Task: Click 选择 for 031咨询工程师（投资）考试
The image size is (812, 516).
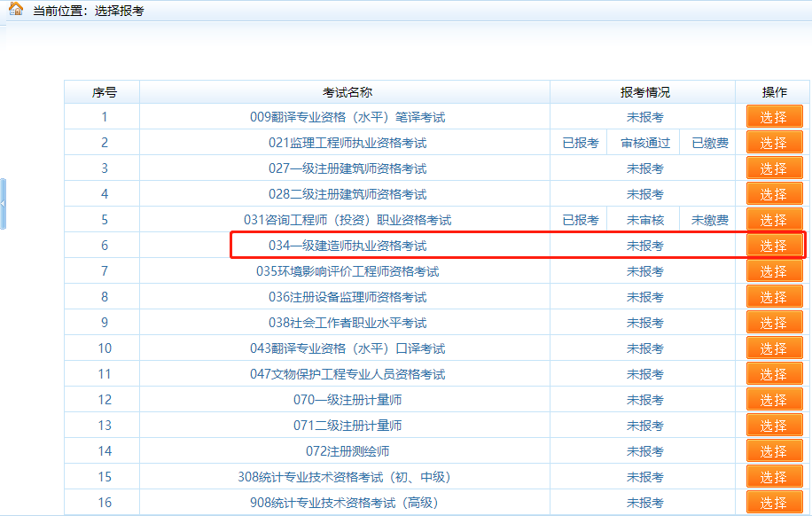Action: (x=773, y=220)
